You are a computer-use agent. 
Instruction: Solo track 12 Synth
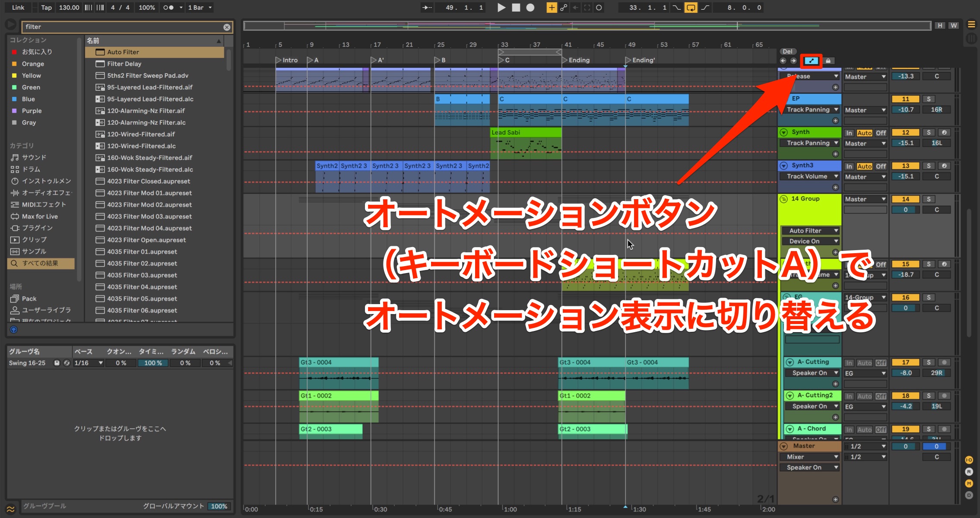pyautogui.click(x=929, y=133)
